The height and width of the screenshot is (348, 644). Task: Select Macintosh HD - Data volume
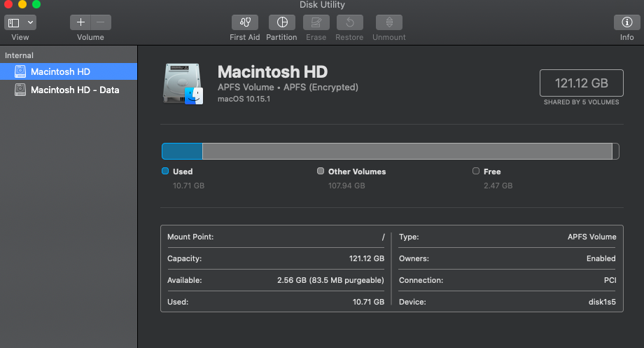click(x=69, y=90)
